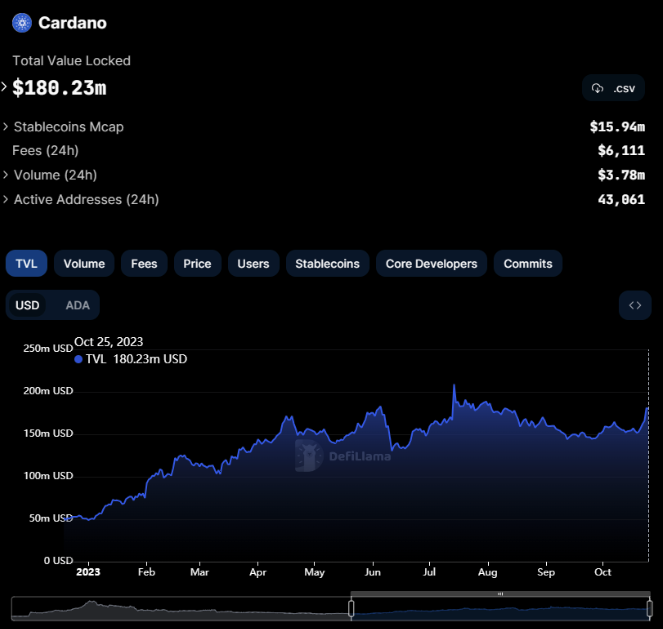
Task: Open the embed chart code icon
Action: coord(635,305)
